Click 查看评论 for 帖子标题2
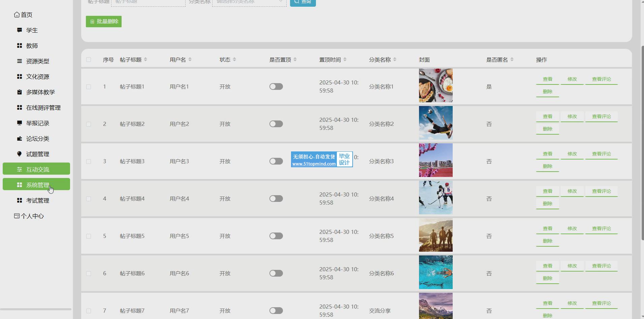This screenshot has width=644, height=319. coord(601,116)
